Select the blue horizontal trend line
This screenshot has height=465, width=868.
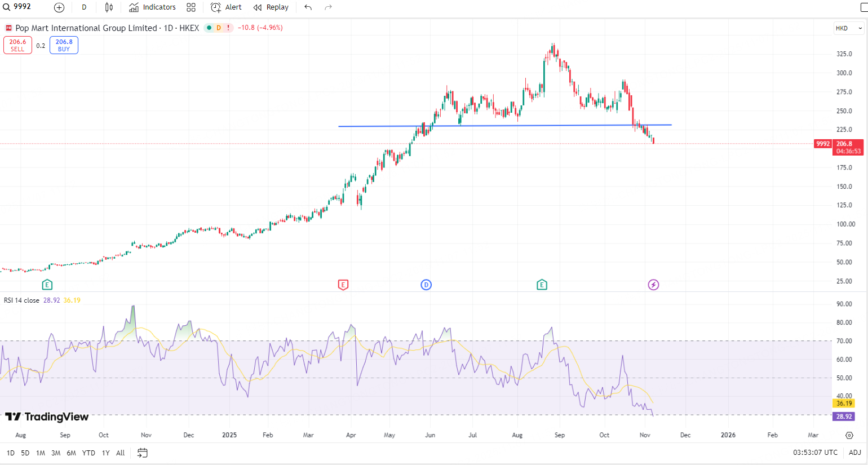coord(504,126)
